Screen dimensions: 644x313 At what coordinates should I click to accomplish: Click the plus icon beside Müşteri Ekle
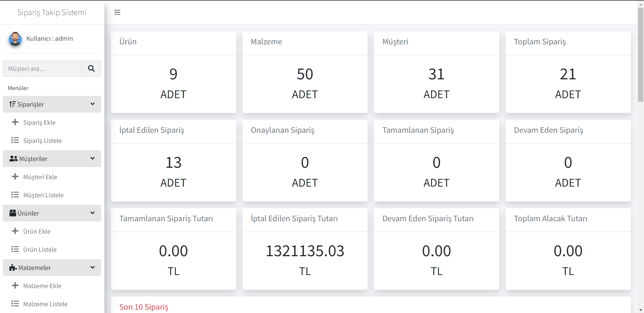tap(15, 177)
